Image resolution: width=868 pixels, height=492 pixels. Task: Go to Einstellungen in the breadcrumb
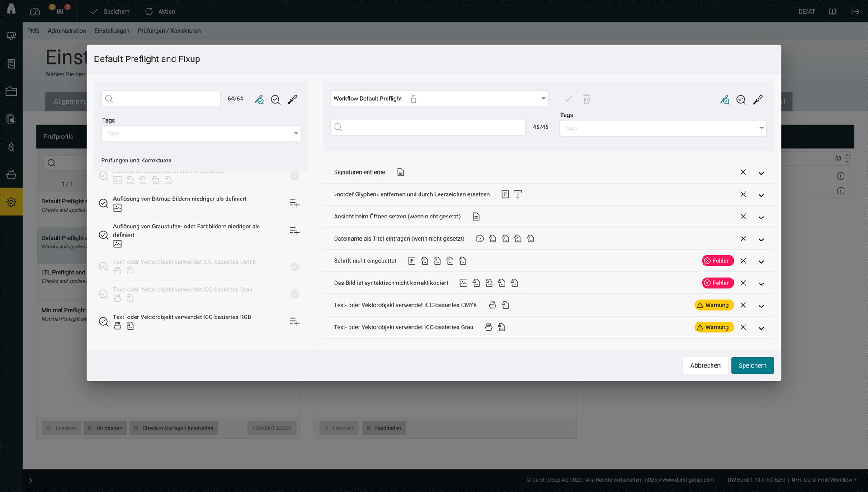pyautogui.click(x=112, y=31)
